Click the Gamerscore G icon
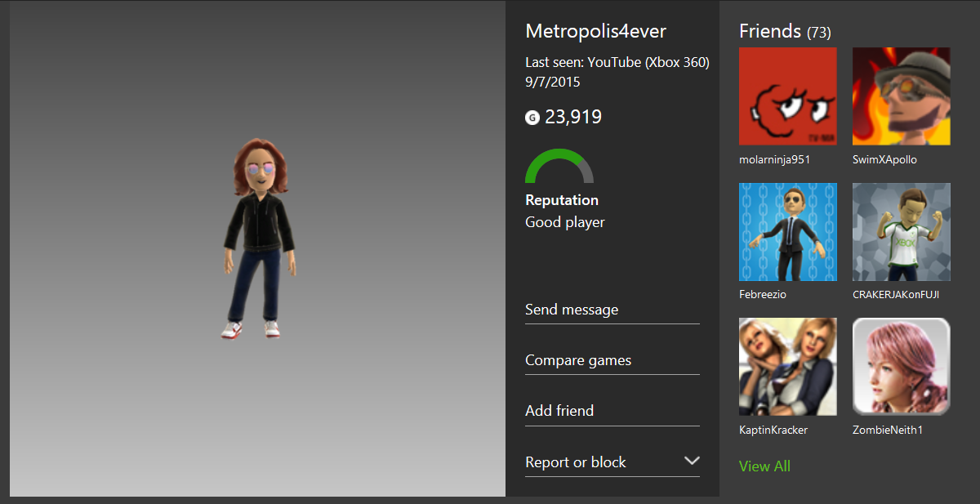The width and height of the screenshot is (980, 504). [532, 118]
